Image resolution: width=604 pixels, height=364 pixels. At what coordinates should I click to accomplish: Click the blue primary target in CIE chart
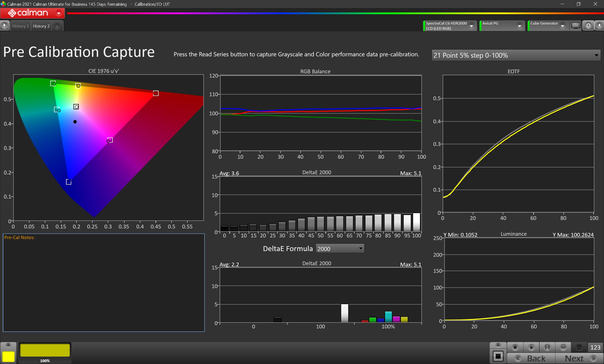(69, 182)
